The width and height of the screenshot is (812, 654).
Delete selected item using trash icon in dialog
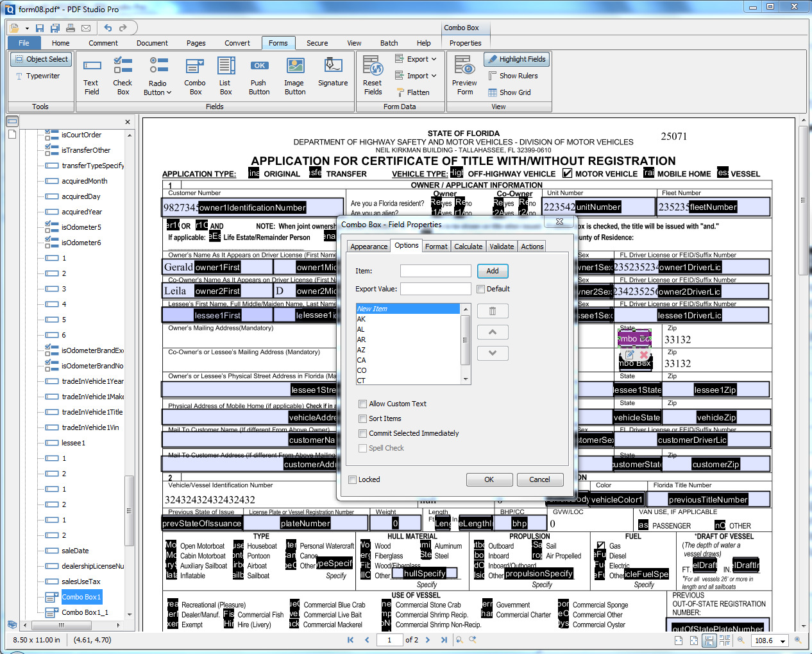[493, 311]
